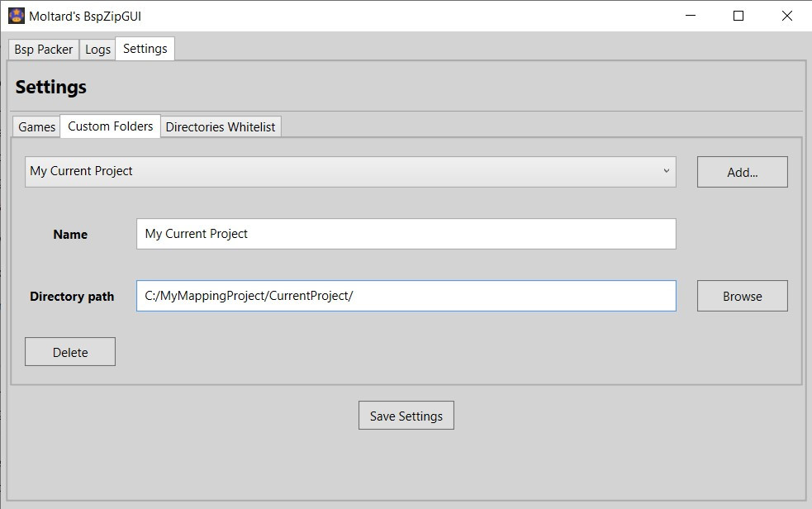The height and width of the screenshot is (509, 812).
Task: Click the Moltard's BspZipGUI application icon
Action: click(x=16, y=16)
